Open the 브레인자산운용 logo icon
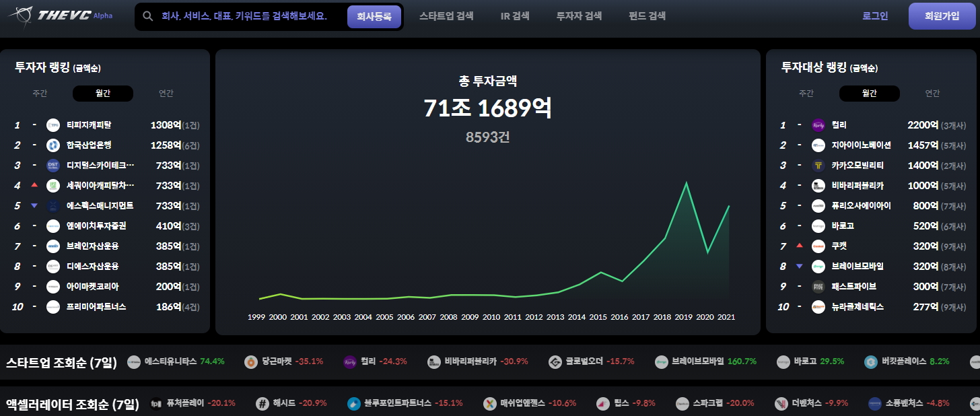Screen dimensions: 980x416 pyautogui.click(x=53, y=246)
